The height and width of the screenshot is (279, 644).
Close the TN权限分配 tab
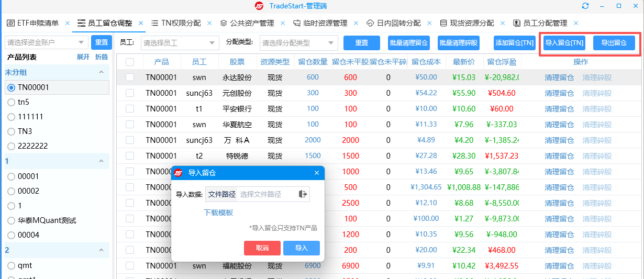pos(209,23)
